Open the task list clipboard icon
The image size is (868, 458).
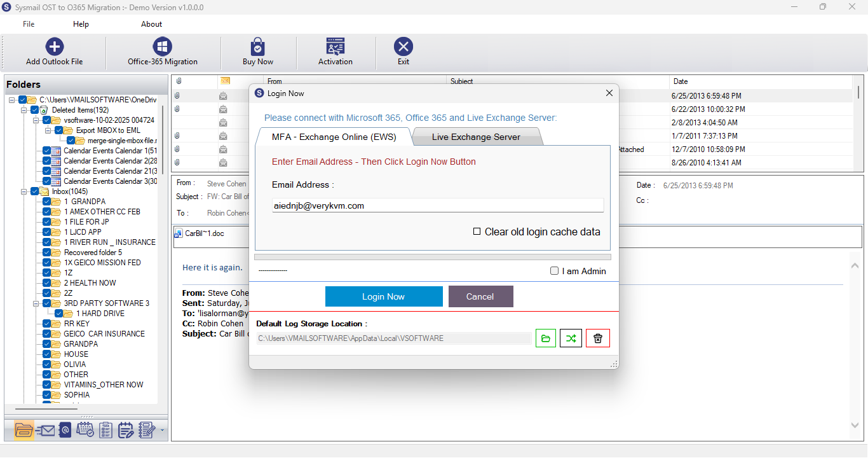click(106, 430)
